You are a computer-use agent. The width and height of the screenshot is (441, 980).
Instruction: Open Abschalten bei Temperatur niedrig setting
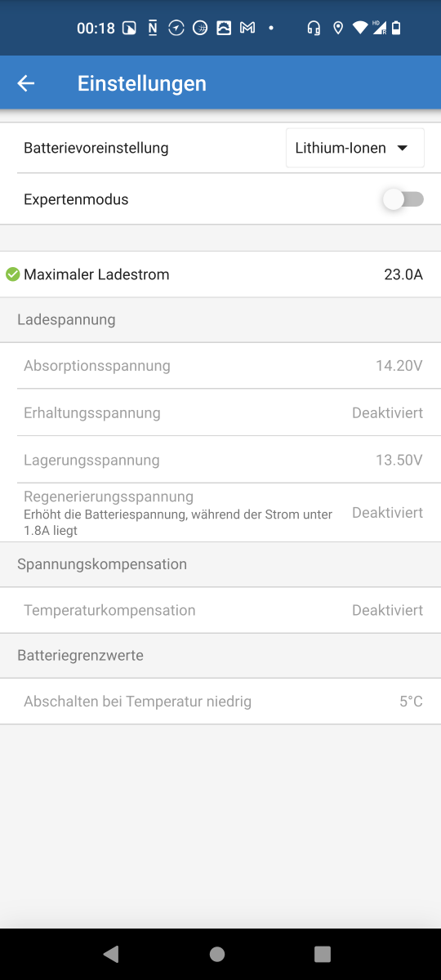tap(220, 702)
